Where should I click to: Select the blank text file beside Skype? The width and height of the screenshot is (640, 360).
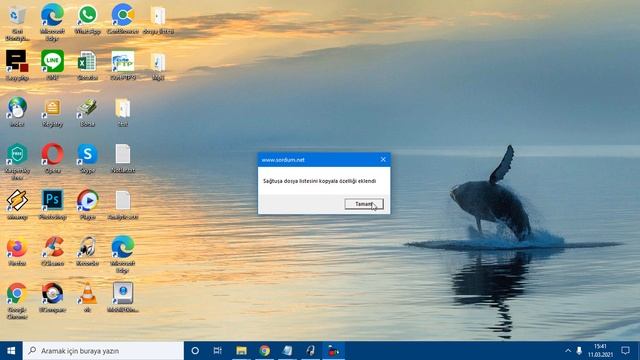click(123, 158)
